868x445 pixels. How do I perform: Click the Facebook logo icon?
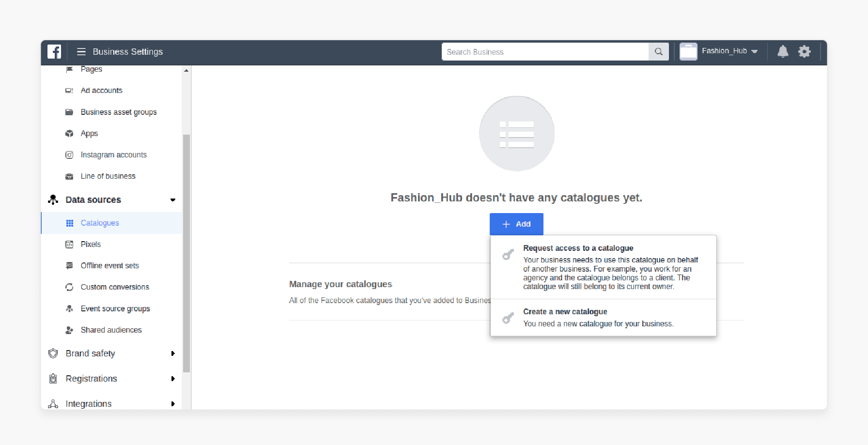coord(54,52)
